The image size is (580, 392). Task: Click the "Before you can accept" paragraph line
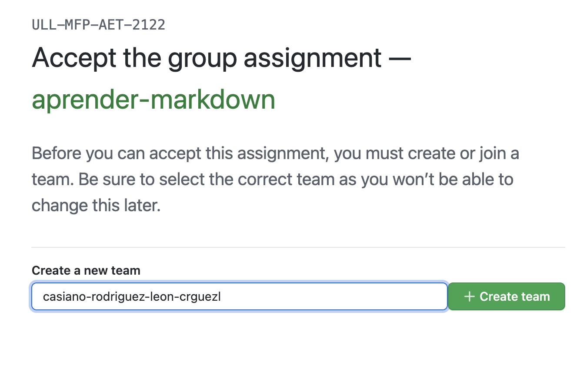coord(275,153)
